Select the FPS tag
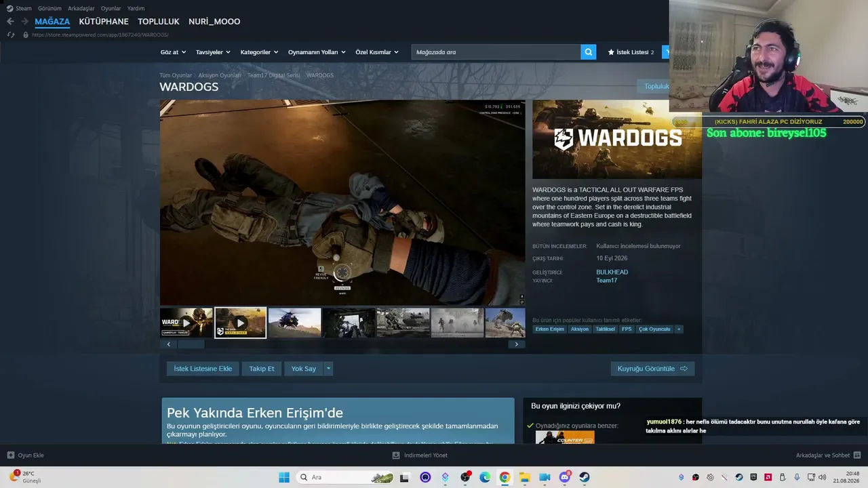Image resolution: width=868 pixels, height=488 pixels. tap(627, 329)
